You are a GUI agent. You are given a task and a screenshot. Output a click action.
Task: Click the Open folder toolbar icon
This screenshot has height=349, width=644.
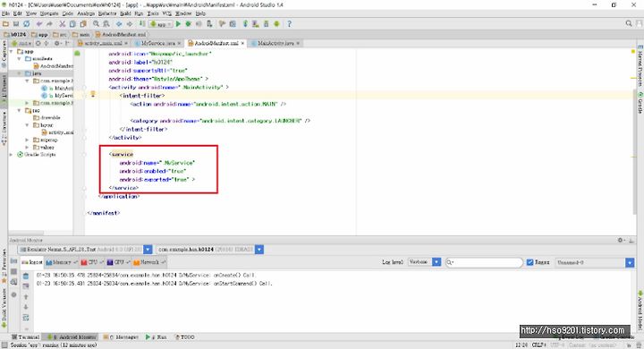tap(5, 24)
